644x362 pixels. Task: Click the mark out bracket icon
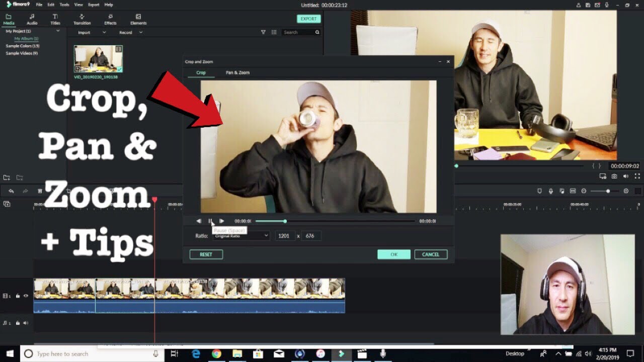(600, 166)
